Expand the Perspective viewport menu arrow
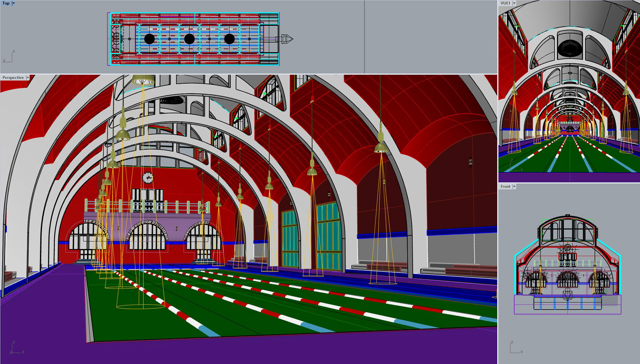640x364 pixels. 28,78
